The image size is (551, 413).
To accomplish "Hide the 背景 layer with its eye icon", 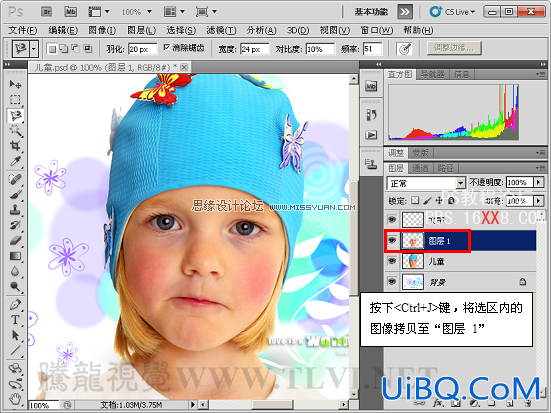I will click(392, 282).
